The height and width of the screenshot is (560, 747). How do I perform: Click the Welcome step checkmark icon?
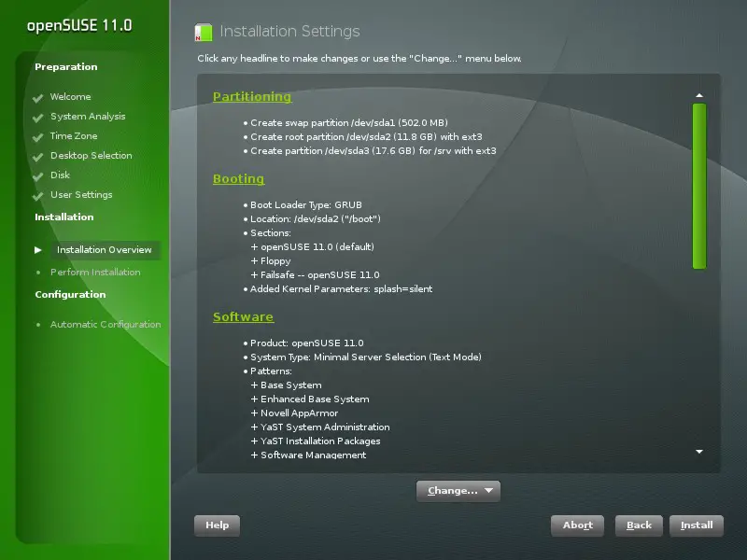coord(38,99)
